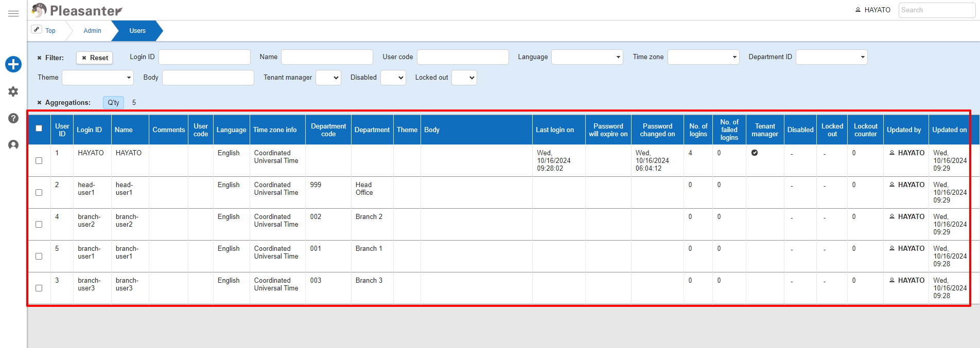Click the Reset filter button

94,58
